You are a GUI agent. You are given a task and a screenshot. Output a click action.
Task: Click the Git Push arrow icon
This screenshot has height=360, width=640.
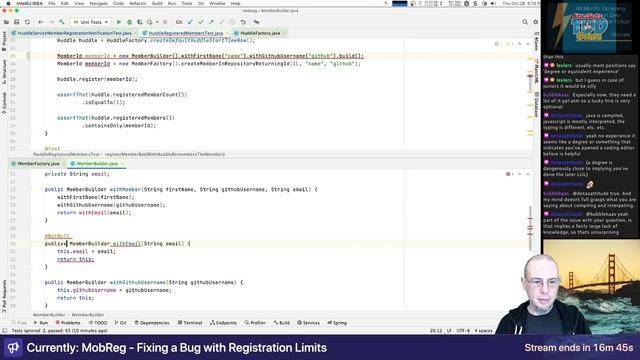[x=211, y=22]
